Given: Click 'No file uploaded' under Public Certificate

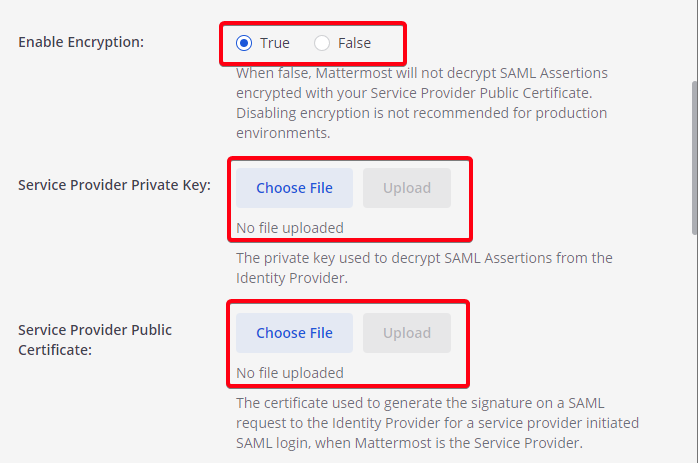Looking at the screenshot, I should tap(290, 373).
